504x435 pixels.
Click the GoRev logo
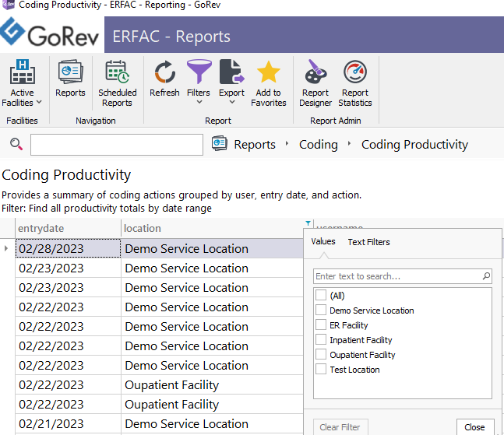click(x=50, y=33)
